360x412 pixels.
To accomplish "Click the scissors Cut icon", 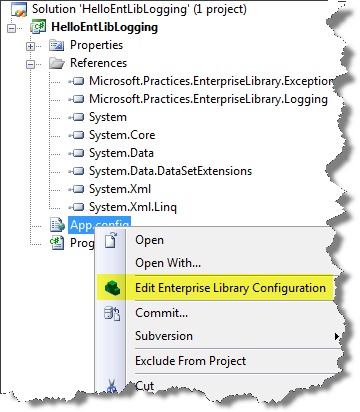I will 112,386.
